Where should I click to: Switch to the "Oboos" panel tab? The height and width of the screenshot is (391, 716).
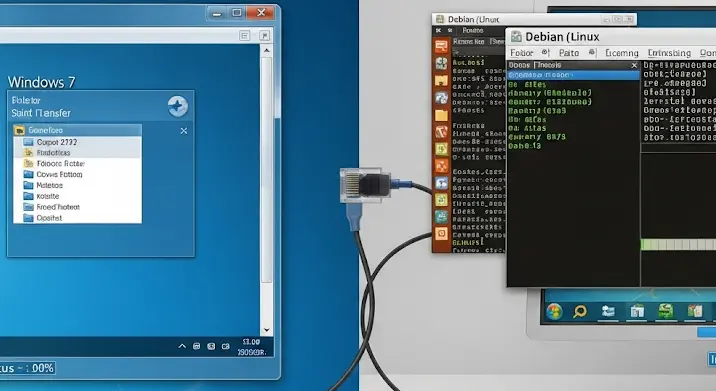519,65
